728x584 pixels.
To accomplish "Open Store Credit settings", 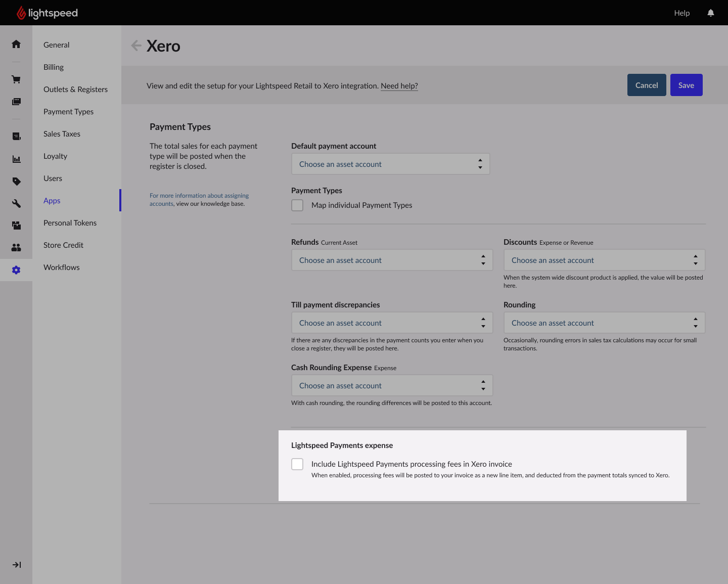I will tap(64, 245).
